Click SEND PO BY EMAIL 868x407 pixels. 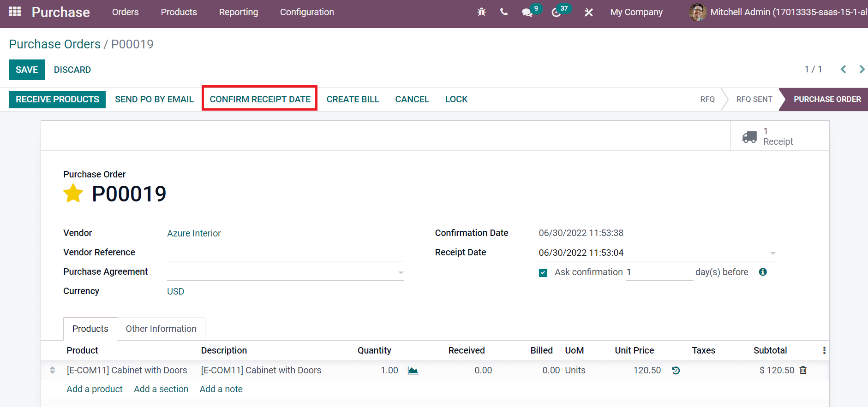pos(154,99)
